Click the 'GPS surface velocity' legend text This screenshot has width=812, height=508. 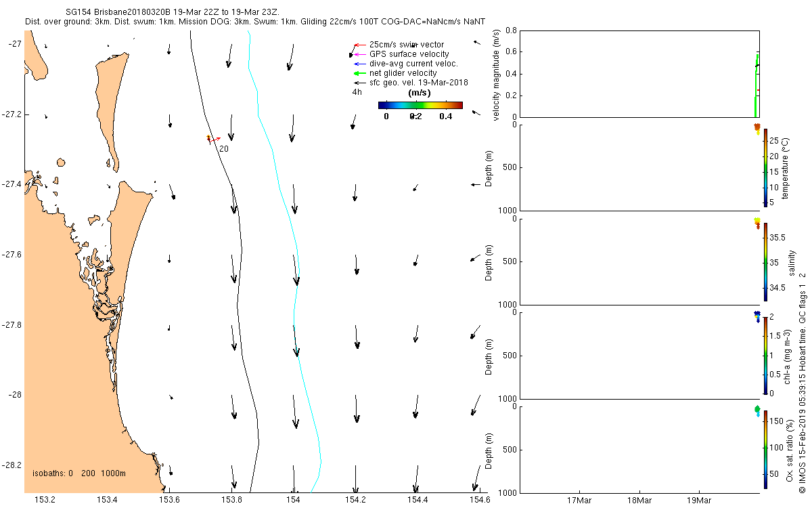pos(409,54)
